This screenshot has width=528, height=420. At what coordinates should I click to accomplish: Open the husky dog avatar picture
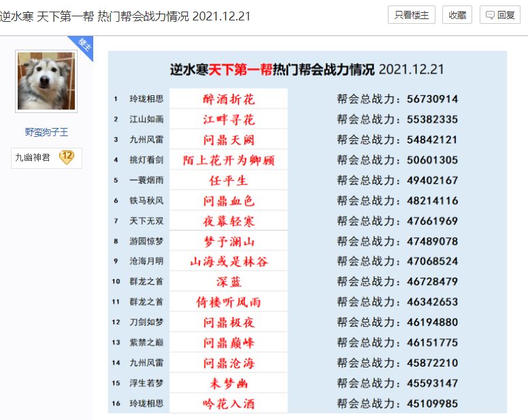(46, 81)
